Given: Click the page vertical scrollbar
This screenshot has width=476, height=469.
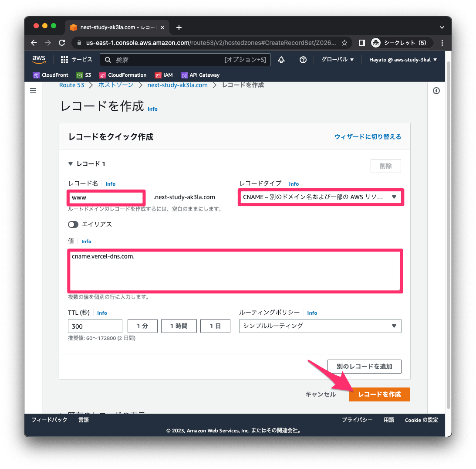Looking at the screenshot, I should (449, 235).
